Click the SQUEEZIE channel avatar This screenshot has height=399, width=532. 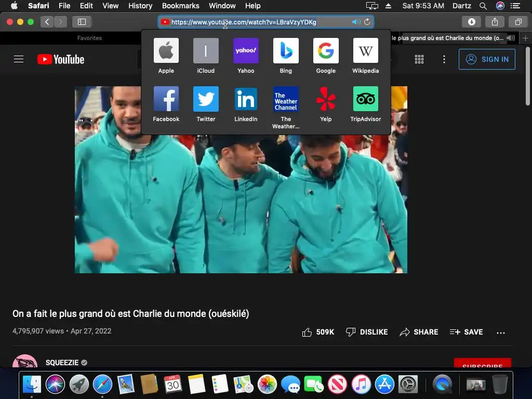click(x=25, y=361)
